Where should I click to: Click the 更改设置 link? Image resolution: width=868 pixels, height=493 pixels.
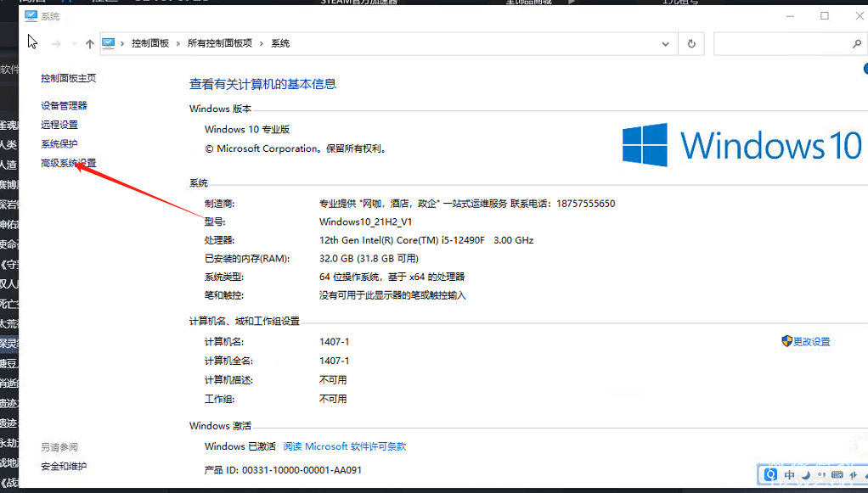pyautogui.click(x=812, y=342)
